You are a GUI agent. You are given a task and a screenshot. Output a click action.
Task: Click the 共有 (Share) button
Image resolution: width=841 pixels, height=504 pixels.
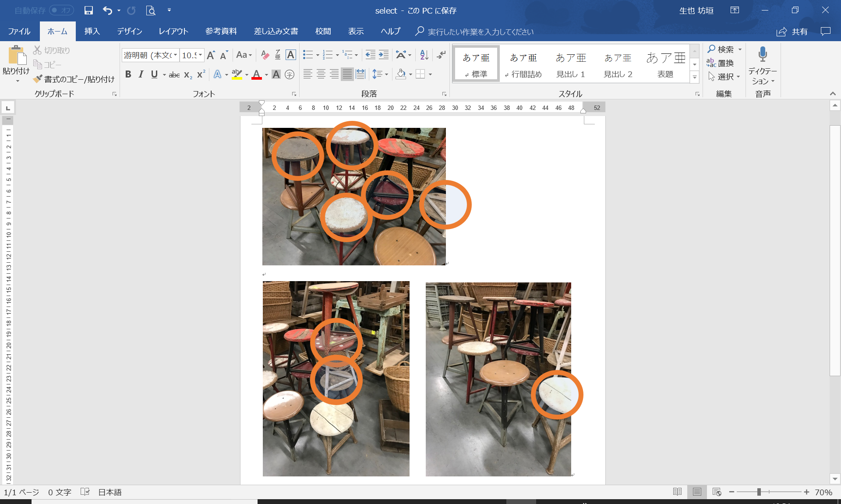click(x=792, y=32)
